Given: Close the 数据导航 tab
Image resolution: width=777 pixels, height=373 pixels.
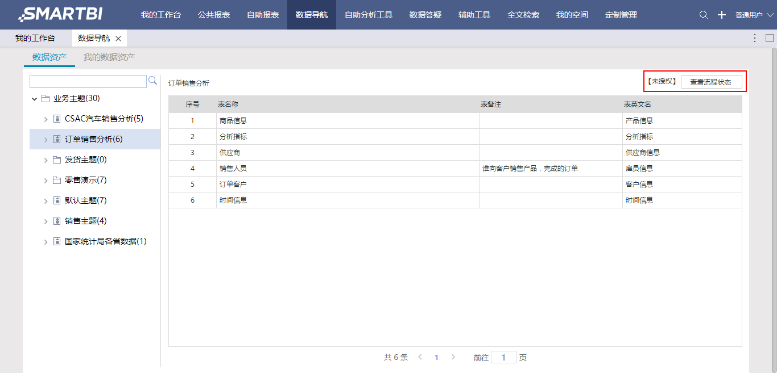Looking at the screenshot, I should tap(118, 38).
